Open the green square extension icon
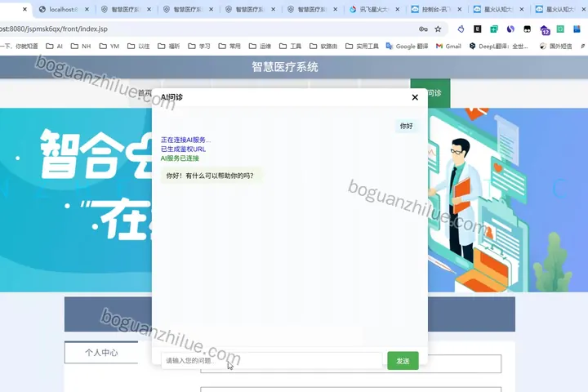This screenshot has height=392, width=588. 560,29
